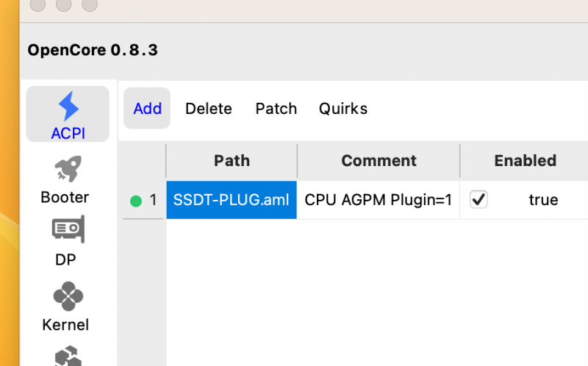Click the Enabled column header

pos(525,161)
